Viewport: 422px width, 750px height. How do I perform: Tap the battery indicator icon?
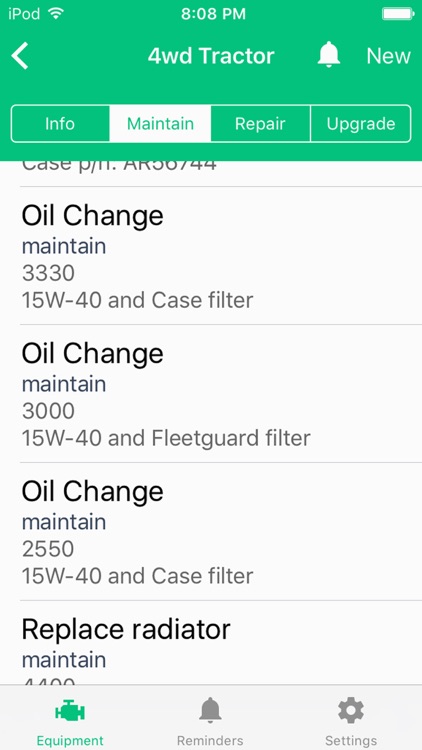398,14
